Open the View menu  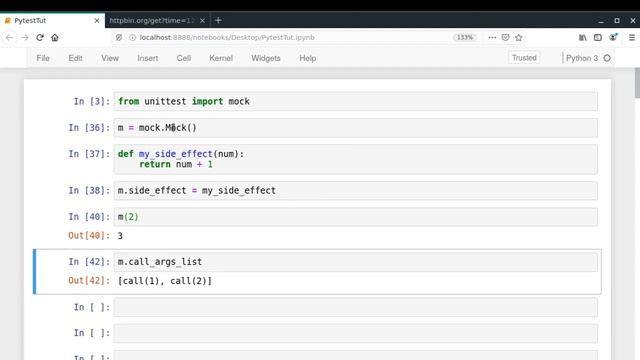110,58
